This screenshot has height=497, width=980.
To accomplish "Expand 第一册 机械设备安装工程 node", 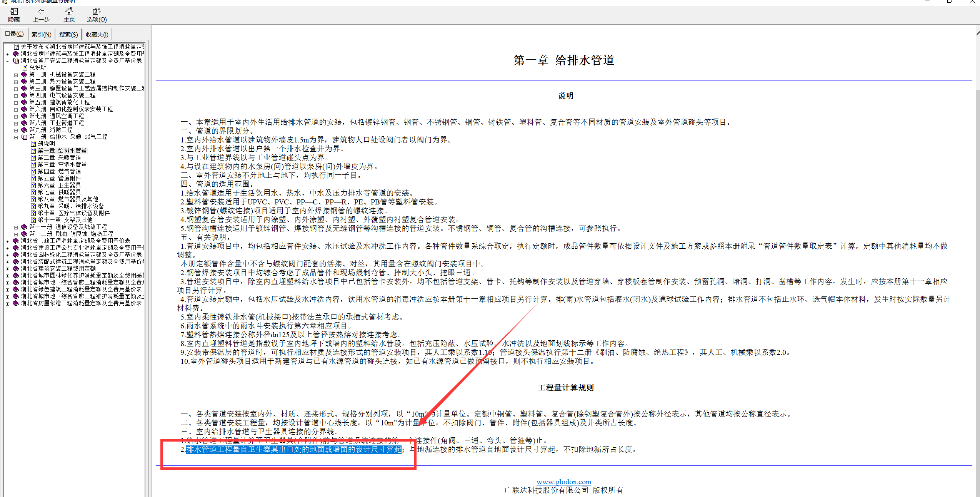I will pos(16,75).
